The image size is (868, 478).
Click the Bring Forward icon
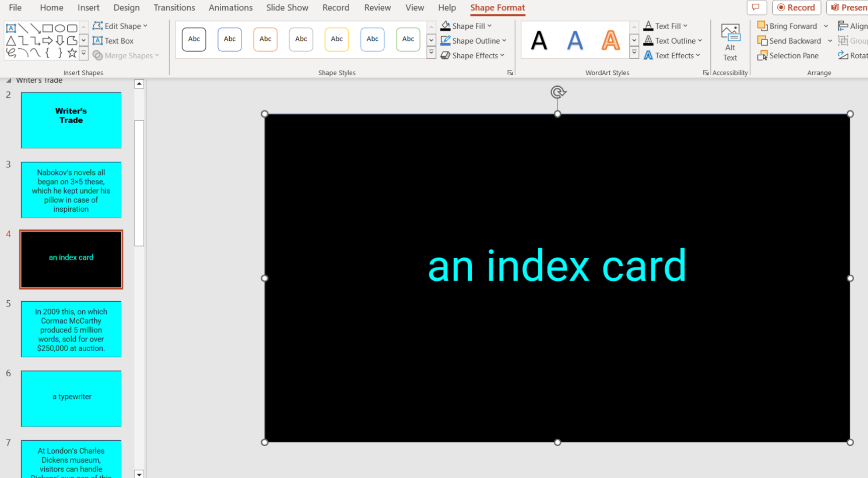click(762, 26)
